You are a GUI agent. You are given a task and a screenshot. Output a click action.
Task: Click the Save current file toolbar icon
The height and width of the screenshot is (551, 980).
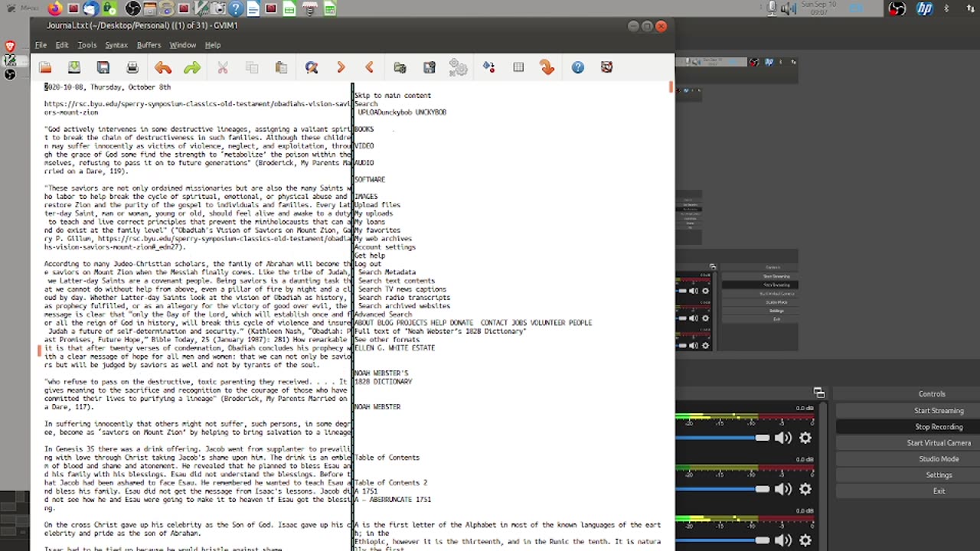tap(74, 67)
